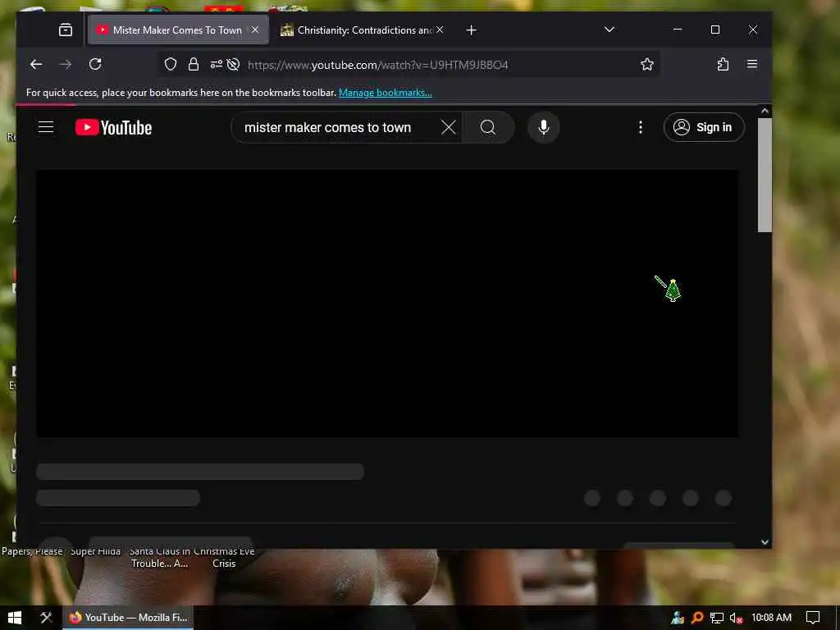The image size is (840, 630).
Task: Open the Extensions puzzle icon
Action: [x=723, y=64]
